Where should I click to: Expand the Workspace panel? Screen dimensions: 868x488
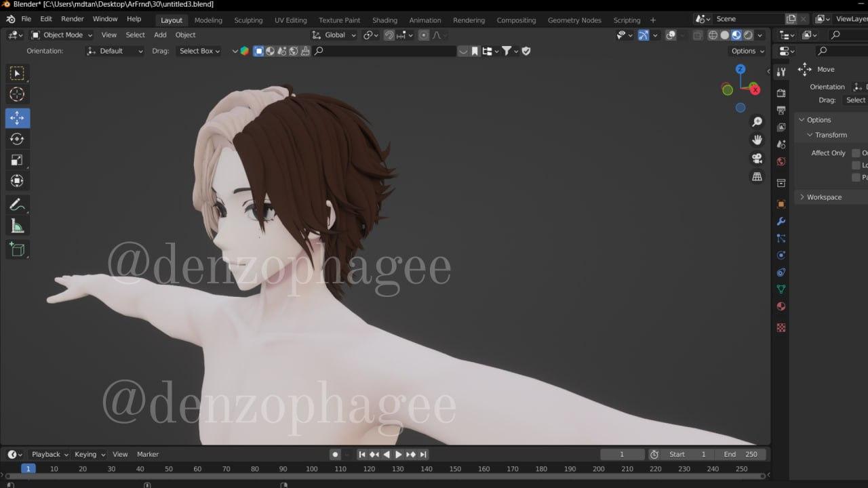(824, 197)
